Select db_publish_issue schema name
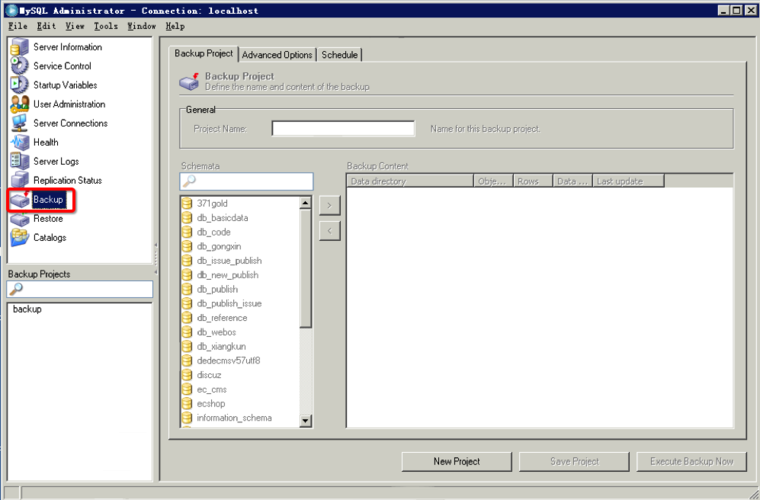This screenshot has width=760, height=500. 229,303
